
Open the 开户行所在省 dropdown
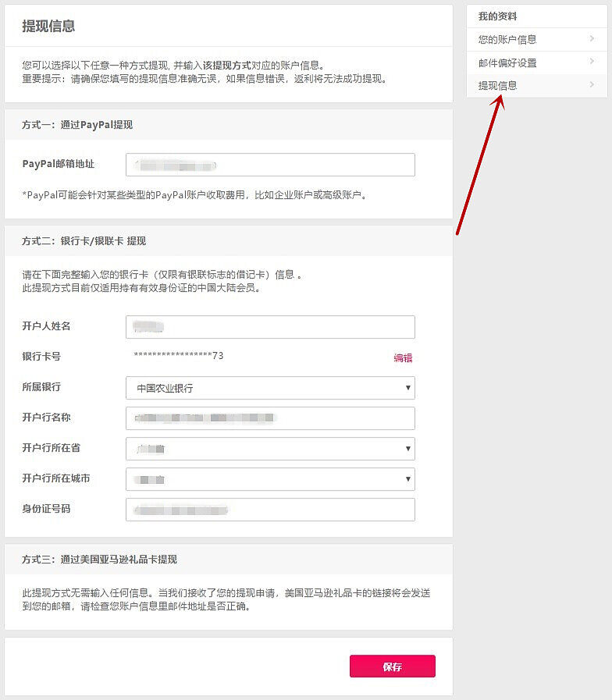(270, 449)
